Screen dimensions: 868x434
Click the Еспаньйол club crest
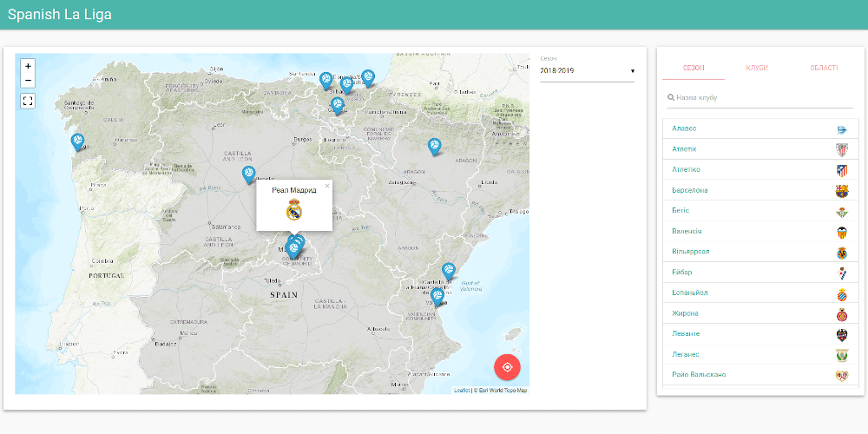[x=842, y=294]
